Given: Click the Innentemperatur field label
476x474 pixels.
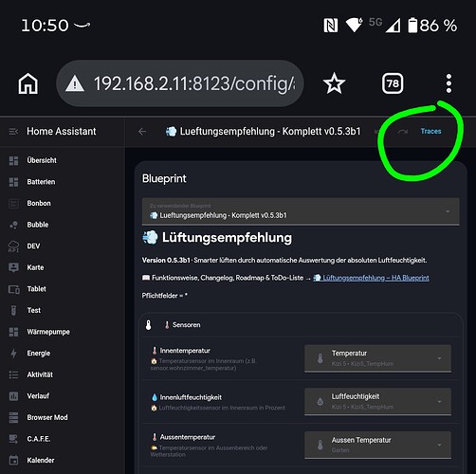Looking at the screenshot, I should pos(185,351).
